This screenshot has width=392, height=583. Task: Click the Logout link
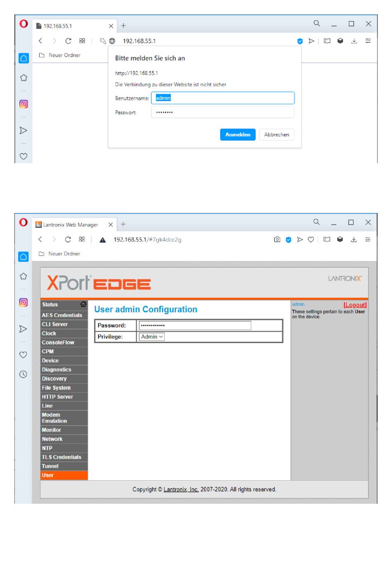coord(355,305)
